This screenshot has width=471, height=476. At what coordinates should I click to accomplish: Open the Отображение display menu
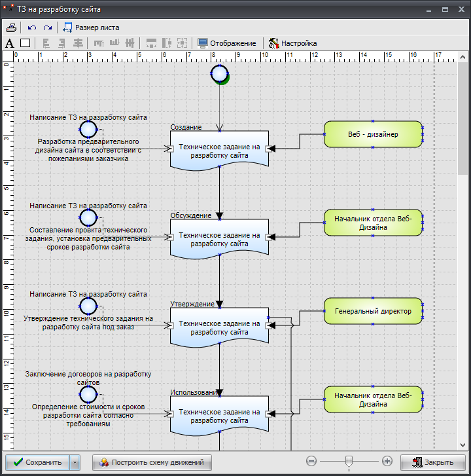click(227, 43)
